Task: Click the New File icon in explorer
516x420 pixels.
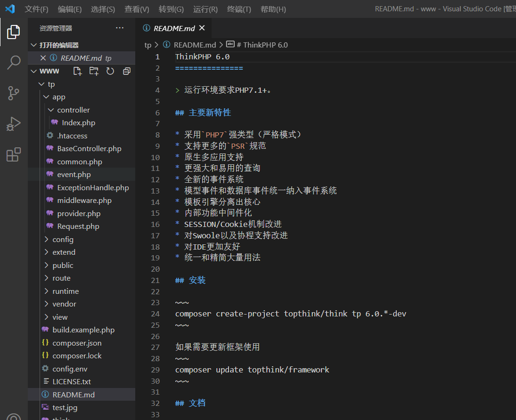Action: click(x=78, y=71)
